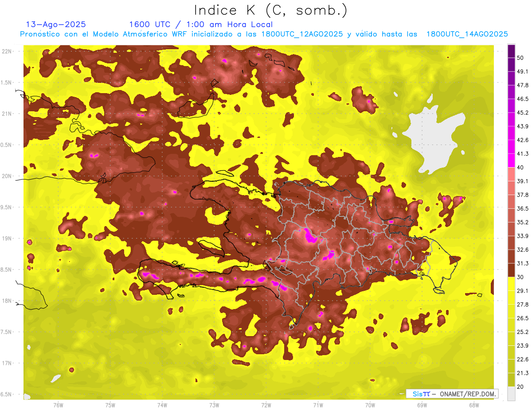This screenshot has height=411, width=532.
Task: Click the colorbar value "31.3"
Action: (x=523, y=263)
